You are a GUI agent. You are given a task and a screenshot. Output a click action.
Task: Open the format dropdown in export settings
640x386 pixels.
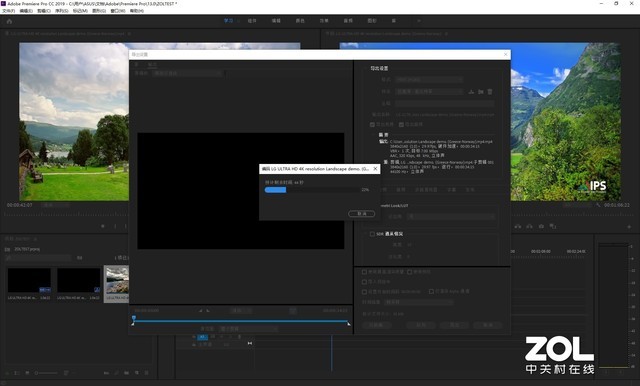point(429,80)
